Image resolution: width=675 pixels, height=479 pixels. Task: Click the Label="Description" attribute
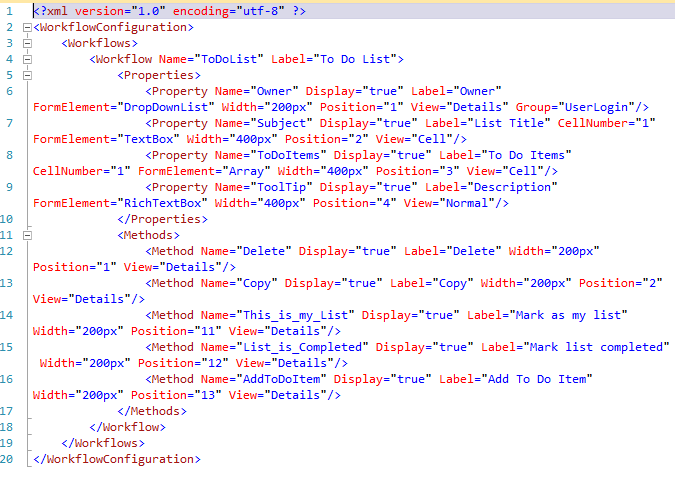(491, 187)
